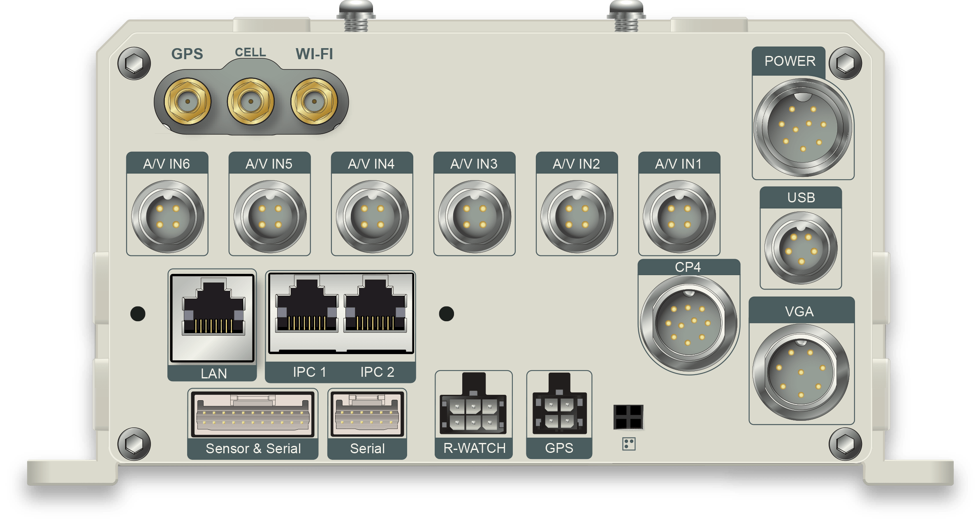Click the WI-FI antenna label
Screen dimensions: 980x524
pyautogui.click(x=314, y=54)
